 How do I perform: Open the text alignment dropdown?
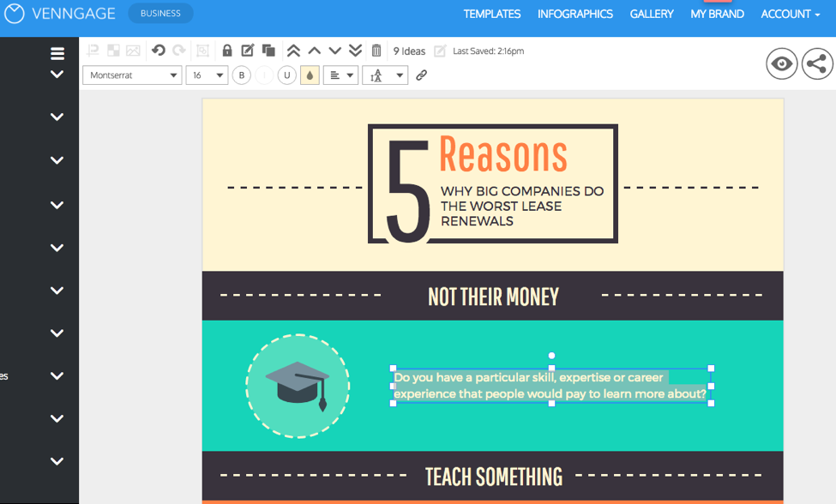tap(340, 75)
